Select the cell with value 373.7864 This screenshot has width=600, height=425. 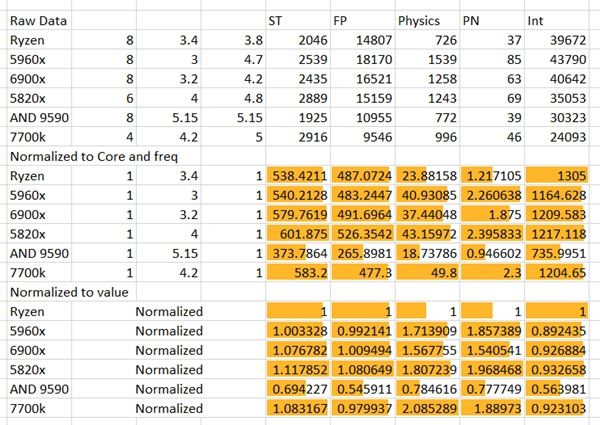tap(298, 254)
